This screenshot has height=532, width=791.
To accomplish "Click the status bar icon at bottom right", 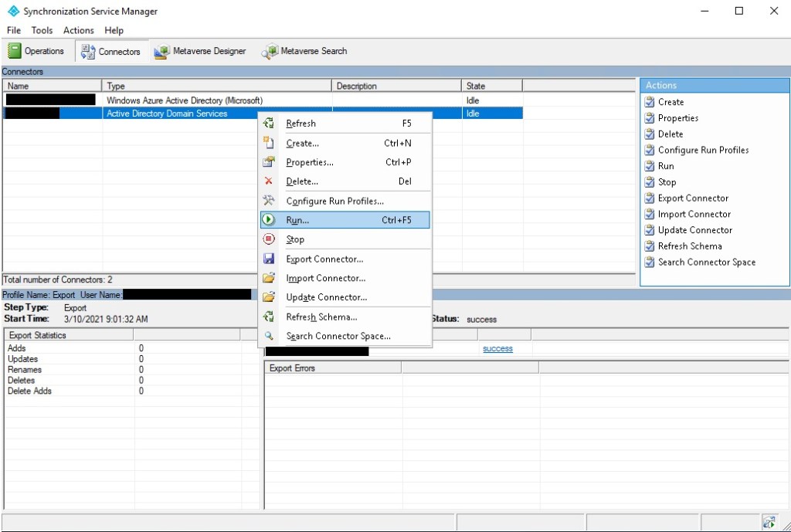I will (x=769, y=522).
